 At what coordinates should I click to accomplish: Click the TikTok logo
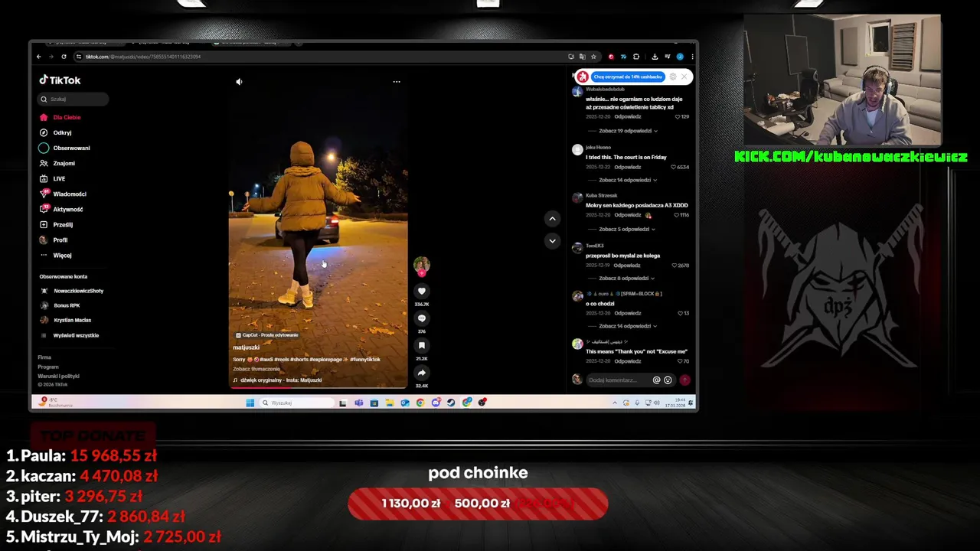60,80
